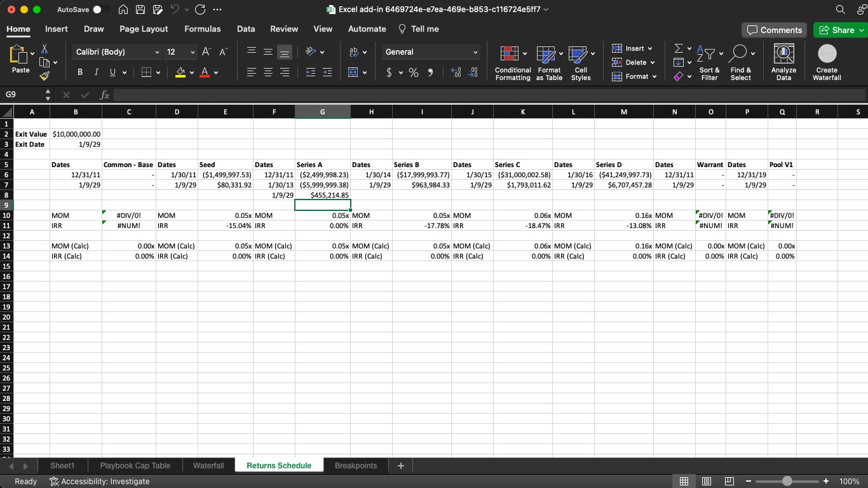The height and width of the screenshot is (488, 868).
Task: Click the Decrease Decimal icon
Action: 473,72
